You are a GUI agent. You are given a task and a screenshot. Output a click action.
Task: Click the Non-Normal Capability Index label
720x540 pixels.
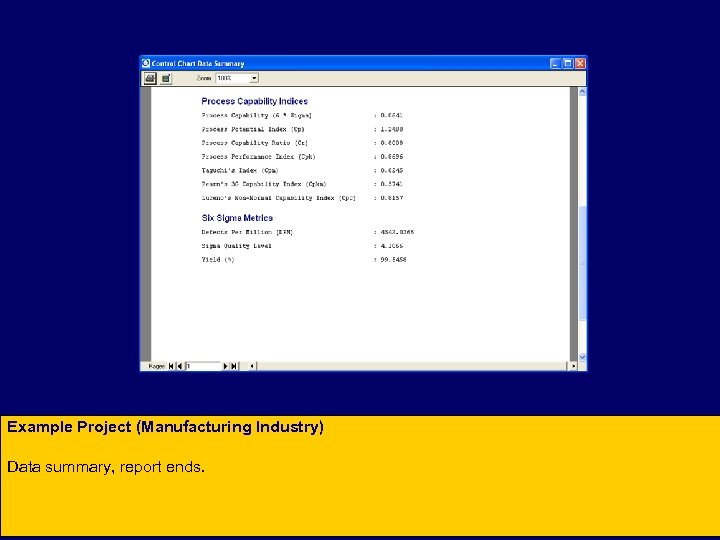click(x=278, y=198)
